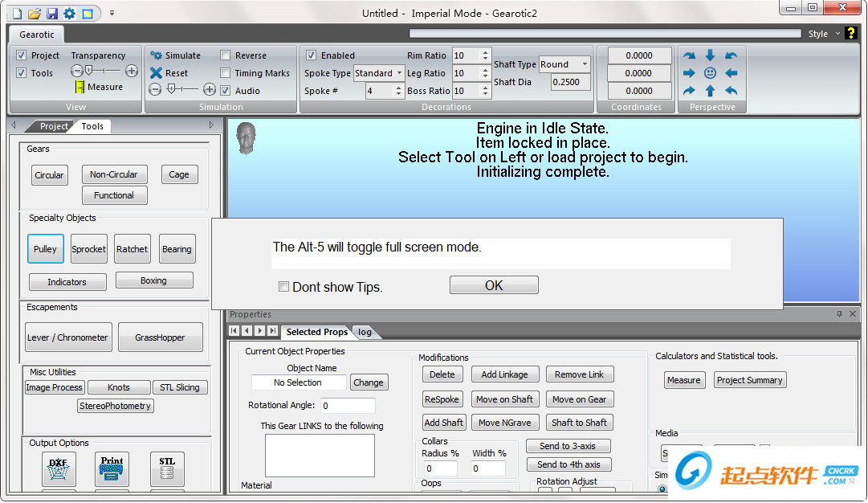Toggle the Tools checkbox in View group
Viewport: 868px width, 503px height.
tap(21, 72)
